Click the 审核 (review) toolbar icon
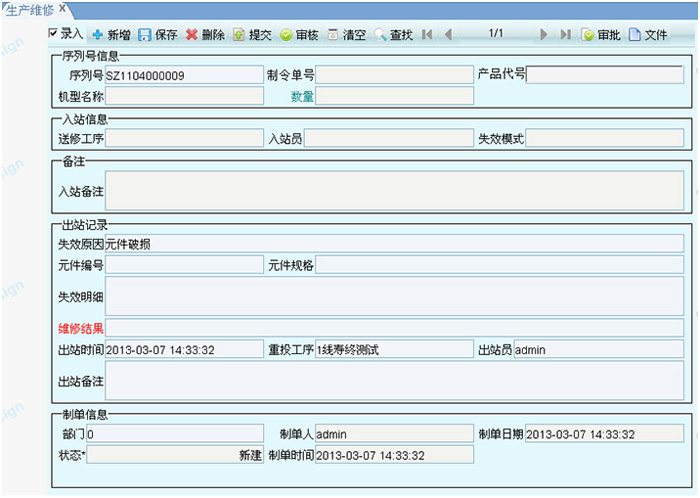The height and width of the screenshot is (498, 700). click(x=286, y=35)
